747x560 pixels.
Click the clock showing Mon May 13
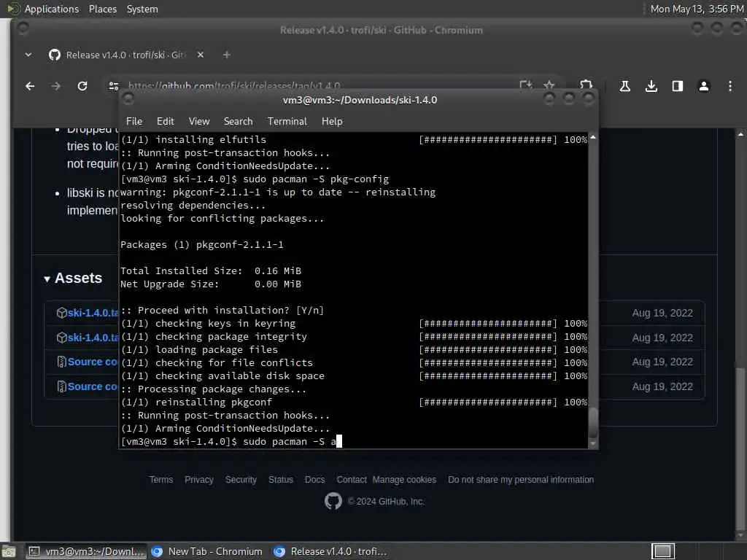(x=697, y=9)
